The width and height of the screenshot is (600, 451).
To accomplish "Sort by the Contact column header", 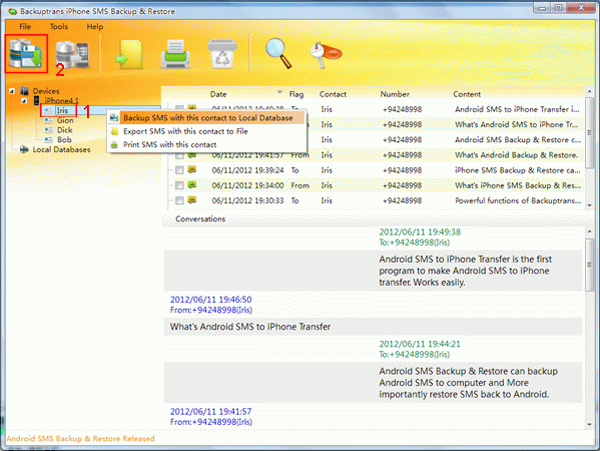I will [333, 94].
